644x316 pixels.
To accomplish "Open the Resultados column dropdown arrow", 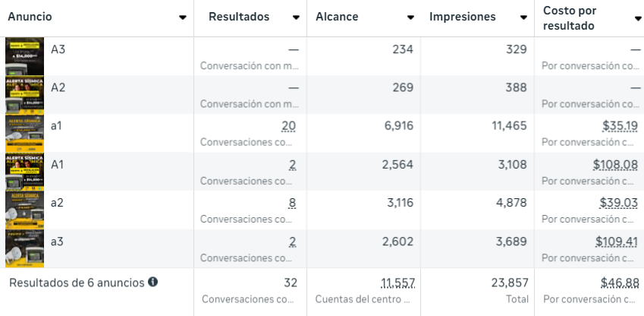I will tap(297, 17).
